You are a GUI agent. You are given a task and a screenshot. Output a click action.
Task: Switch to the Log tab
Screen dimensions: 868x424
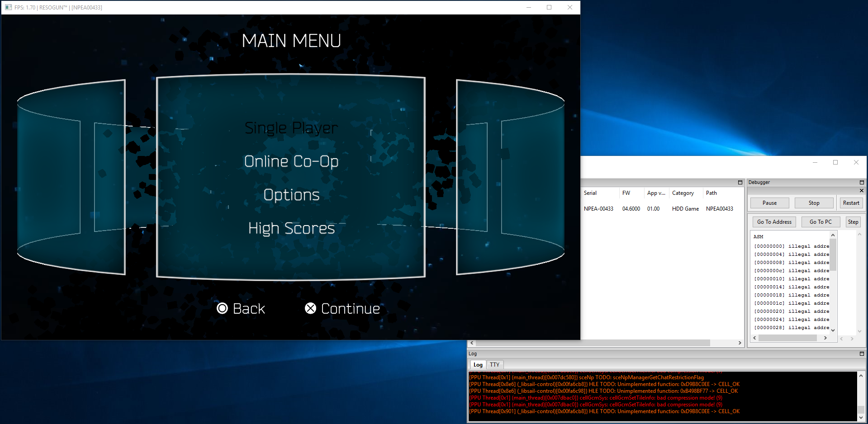(478, 365)
